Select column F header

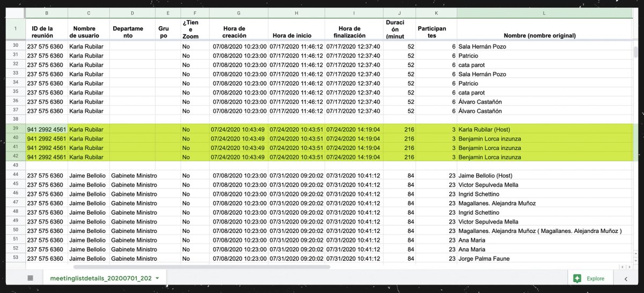195,12
